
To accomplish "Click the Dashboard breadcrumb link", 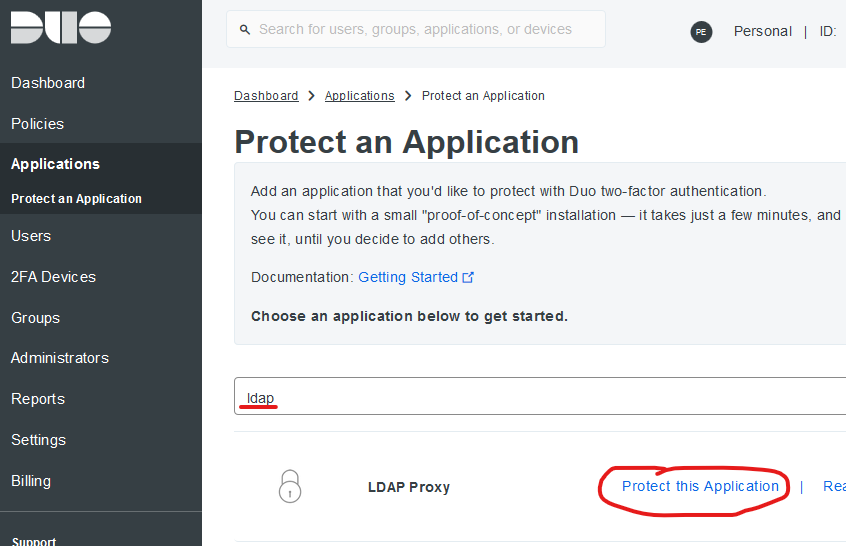I will click(x=266, y=96).
